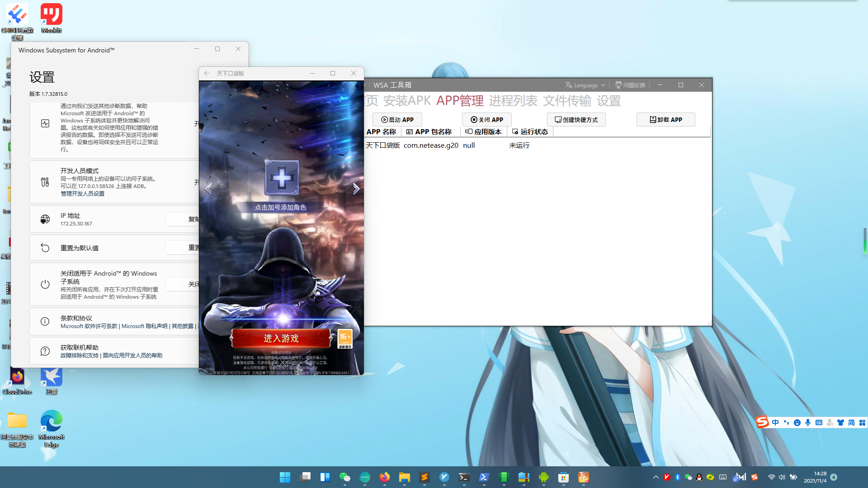
Task: Click the developer mode tools icon
Action: pos(45,182)
